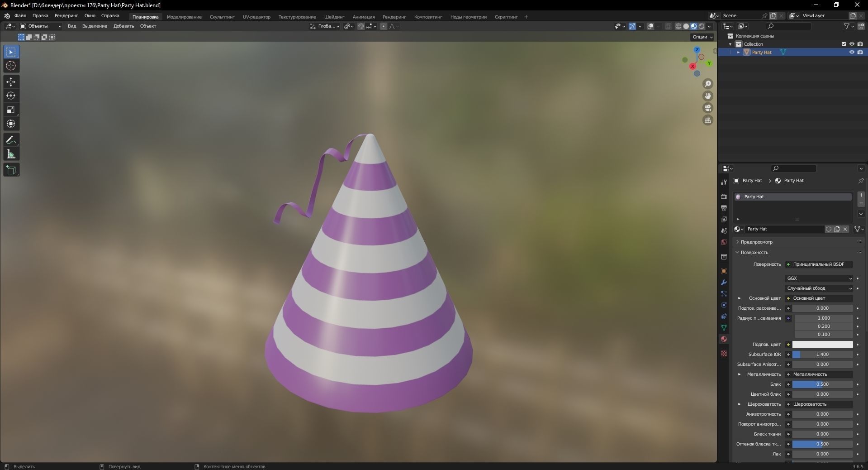Pick the Annotate tool
Image resolution: width=868 pixels, height=470 pixels.
(x=11, y=140)
